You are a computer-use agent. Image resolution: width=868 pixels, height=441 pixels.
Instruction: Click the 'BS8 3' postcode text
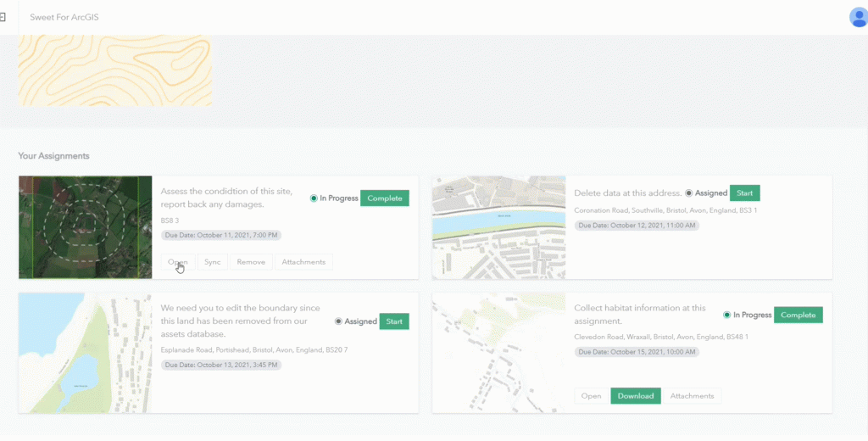pos(170,220)
